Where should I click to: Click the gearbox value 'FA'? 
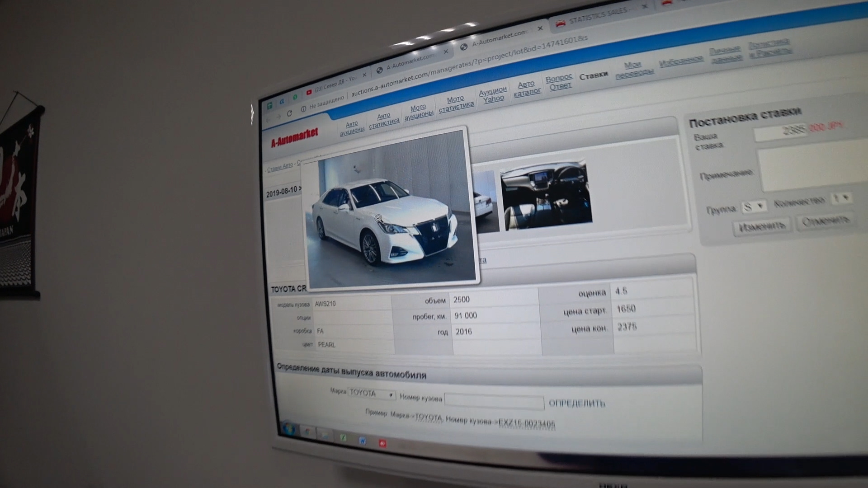click(x=320, y=331)
